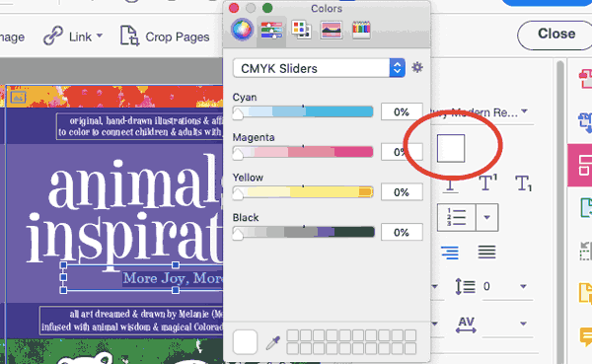Click the Cyan percentage field
Image resolution: width=592 pixels, height=364 pixels.
click(402, 111)
